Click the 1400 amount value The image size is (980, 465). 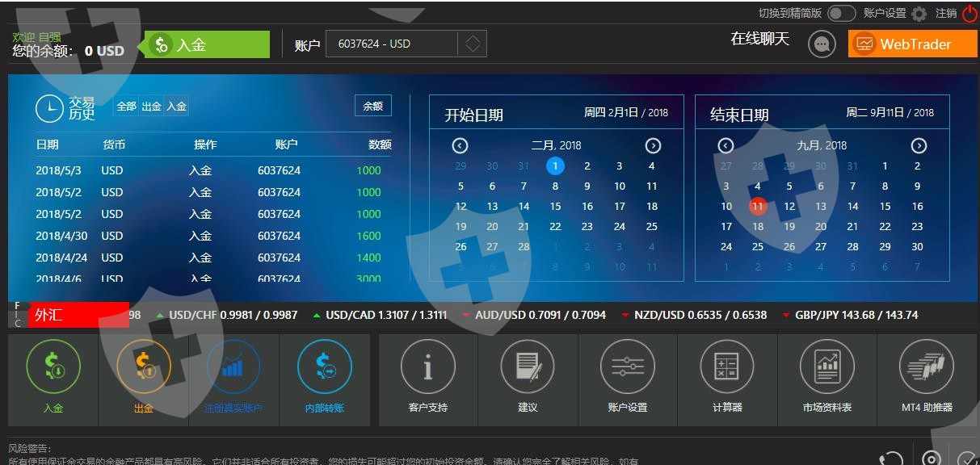(368, 258)
